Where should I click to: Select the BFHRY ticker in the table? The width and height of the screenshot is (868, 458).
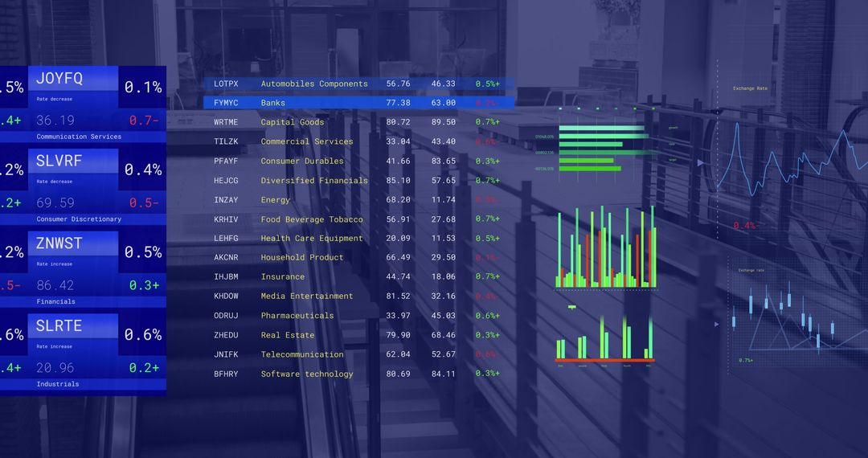click(x=226, y=374)
